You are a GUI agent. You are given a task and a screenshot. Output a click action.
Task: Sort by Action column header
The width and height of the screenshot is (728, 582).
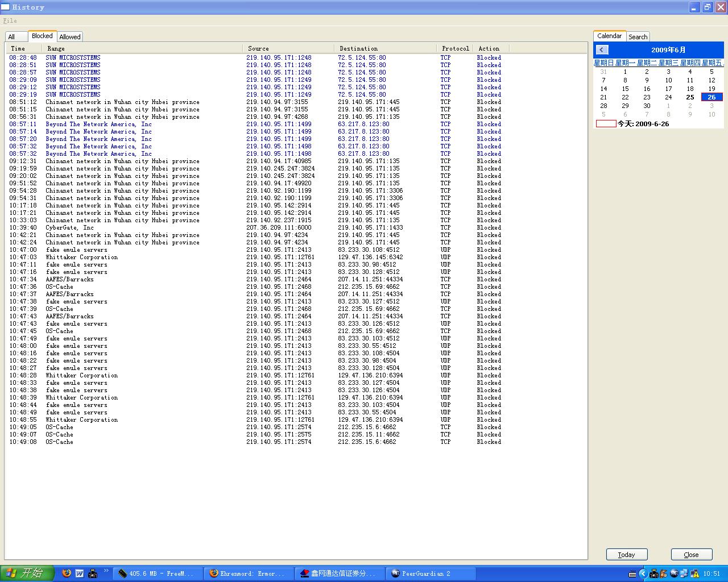click(491, 48)
